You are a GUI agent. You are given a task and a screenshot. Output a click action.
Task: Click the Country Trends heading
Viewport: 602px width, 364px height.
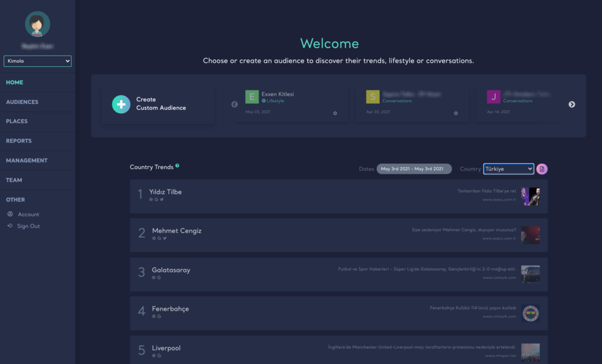click(x=152, y=167)
